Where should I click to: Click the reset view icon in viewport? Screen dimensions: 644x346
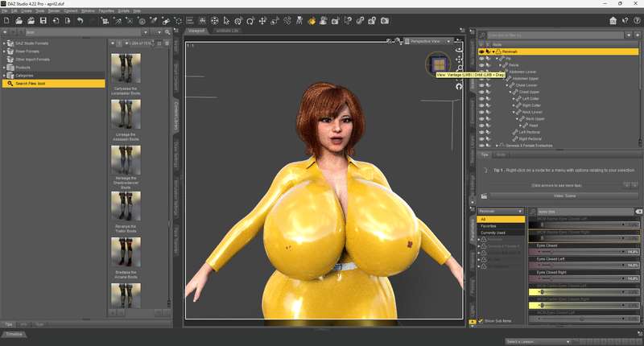(x=459, y=87)
